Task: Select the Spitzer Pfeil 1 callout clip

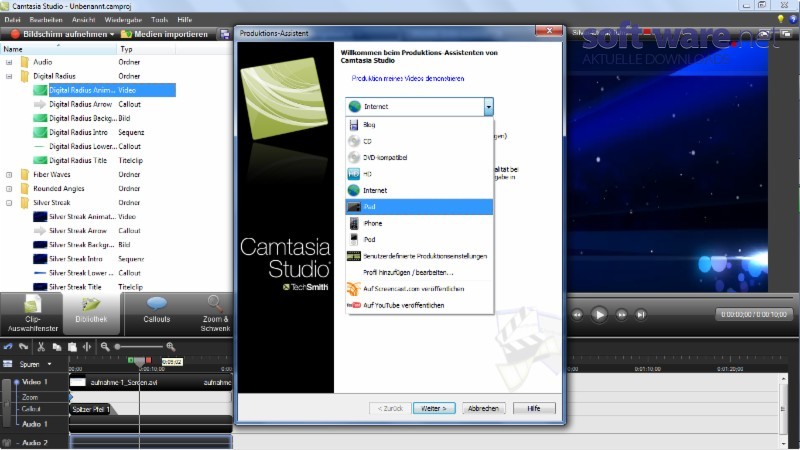Action: click(90, 409)
